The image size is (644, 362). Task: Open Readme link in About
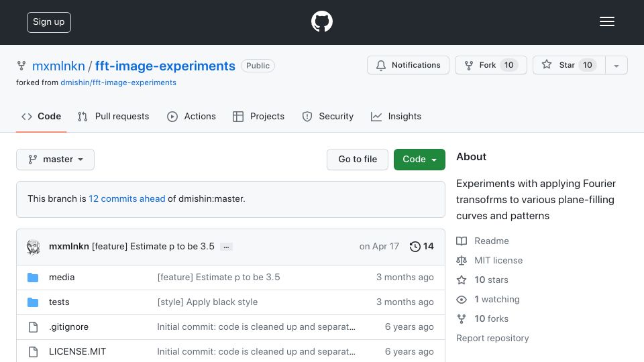coord(482,241)
